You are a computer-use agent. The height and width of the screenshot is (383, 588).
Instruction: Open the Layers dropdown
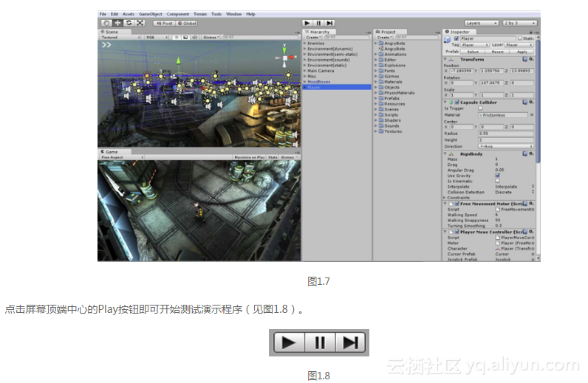pos(482,23)
